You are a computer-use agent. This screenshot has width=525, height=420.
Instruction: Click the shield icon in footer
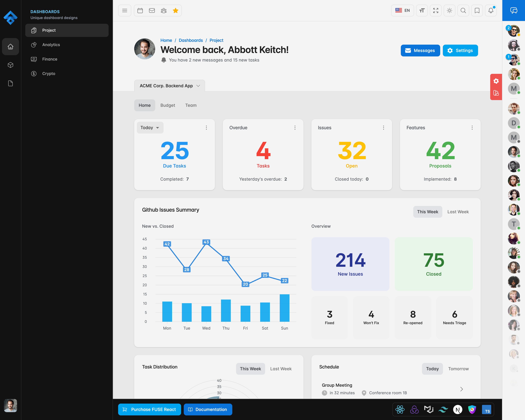coord(472,409)
